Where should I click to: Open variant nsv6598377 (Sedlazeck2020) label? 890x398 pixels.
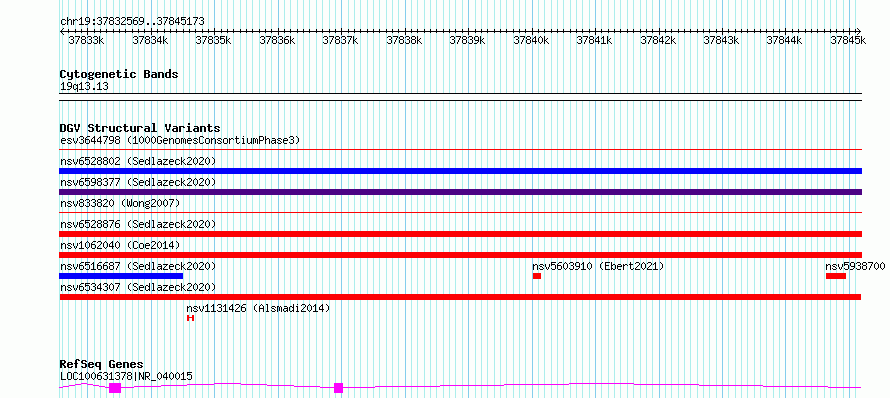click(x=138, y=182)
